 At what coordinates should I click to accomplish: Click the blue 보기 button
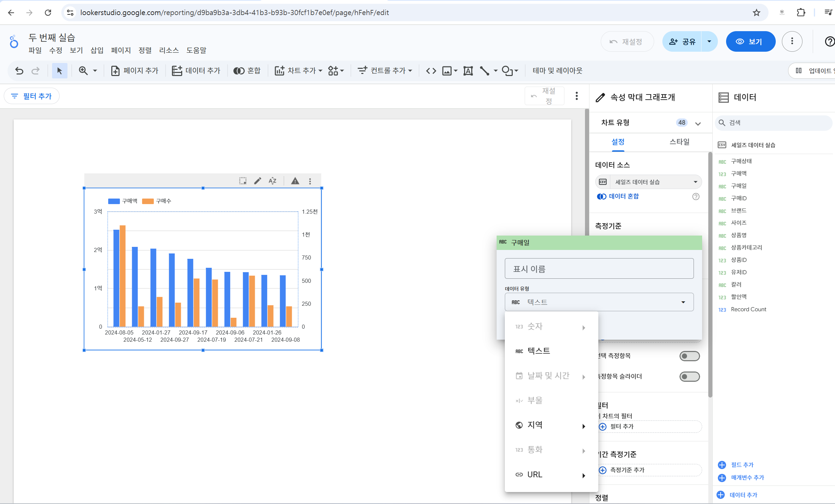click(750, 41)
